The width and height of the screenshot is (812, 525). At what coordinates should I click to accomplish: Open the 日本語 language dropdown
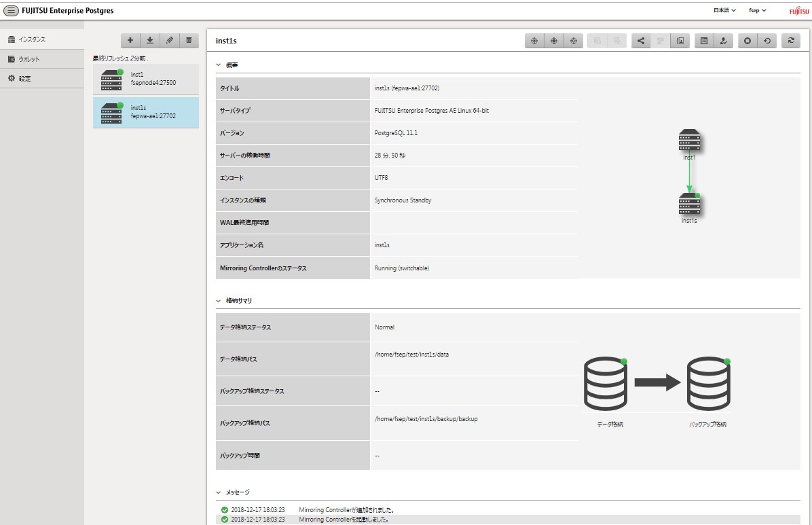pos(724,10)
